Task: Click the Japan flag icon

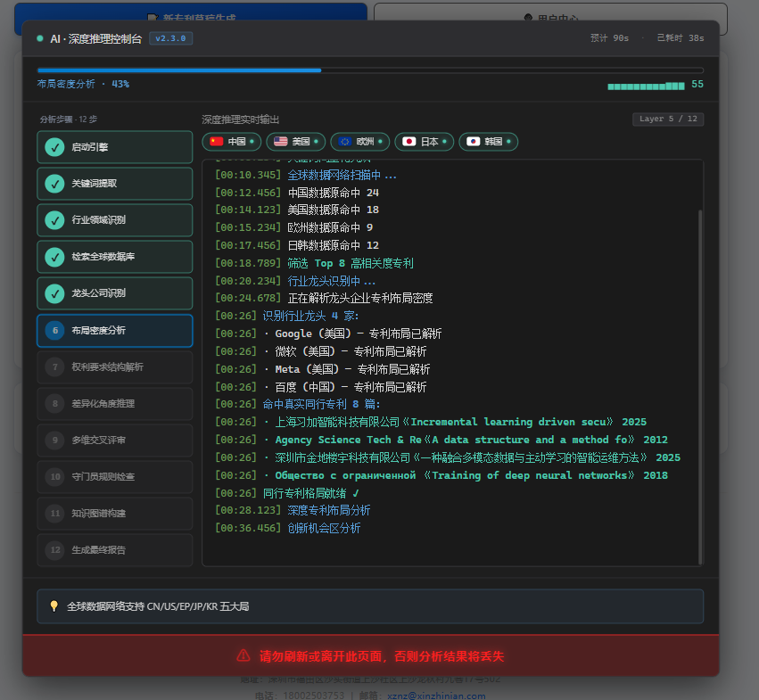Action: pos(409,142)
